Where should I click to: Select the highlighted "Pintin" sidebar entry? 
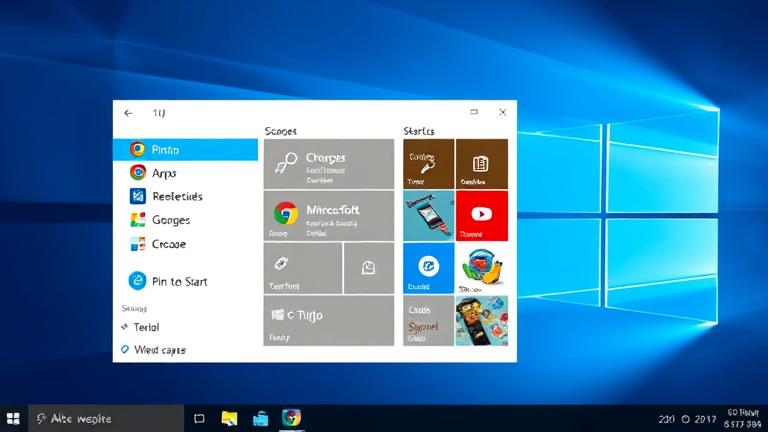[185, 149]
